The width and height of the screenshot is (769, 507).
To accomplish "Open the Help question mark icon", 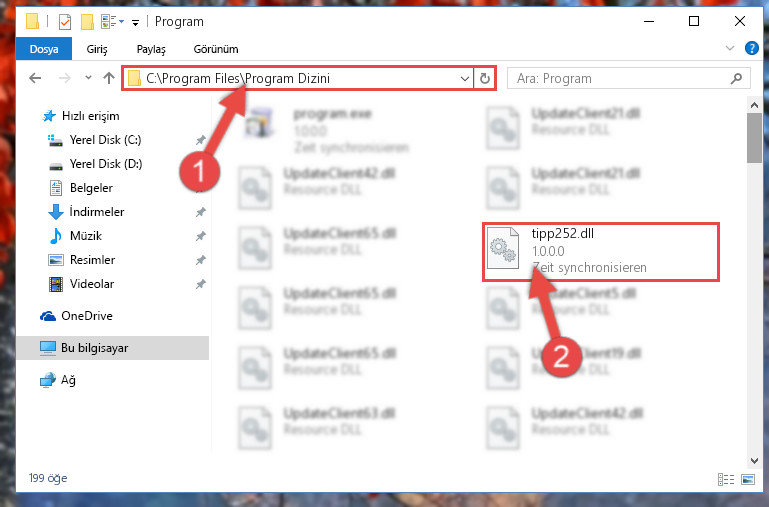I will tap(751, 49).
